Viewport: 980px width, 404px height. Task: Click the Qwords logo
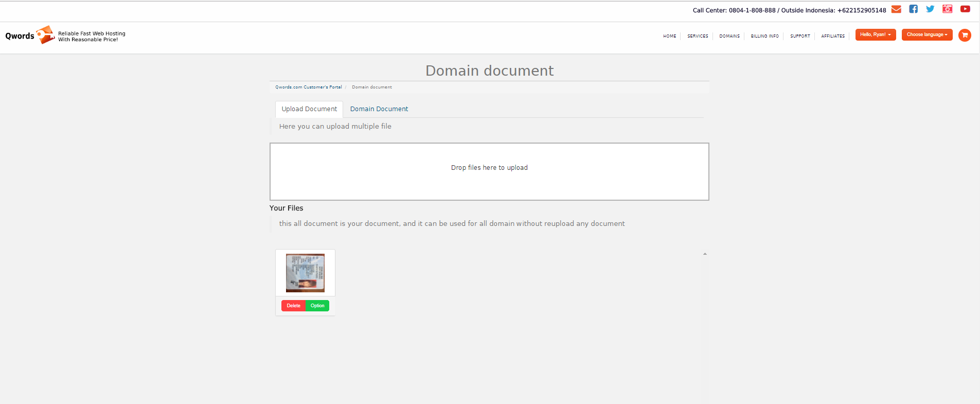30,36
